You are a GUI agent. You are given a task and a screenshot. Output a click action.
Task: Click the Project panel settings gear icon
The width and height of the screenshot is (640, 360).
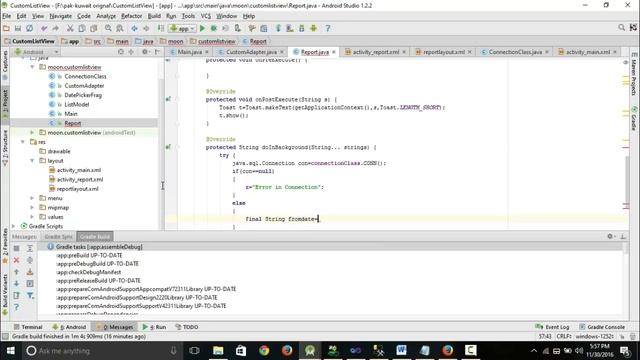point(145,52)
